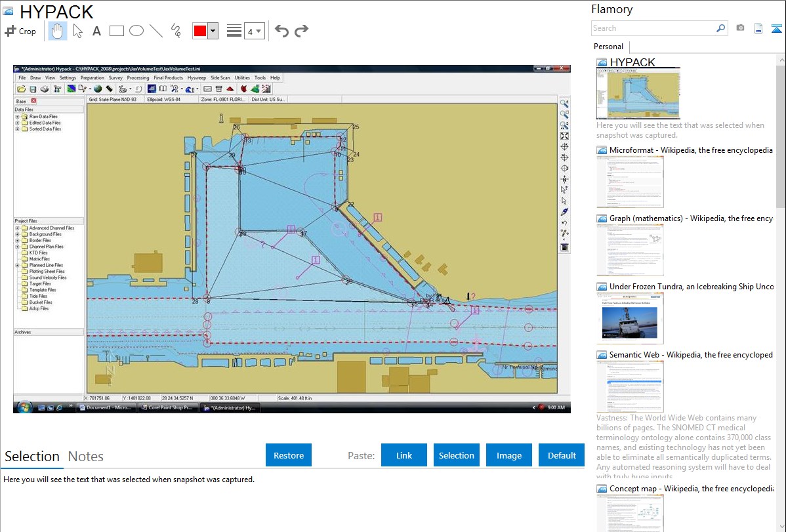Open Hysweep menu in Hypack screenshot
The height and width of the screenshot is (532, 786).
pos(197,77)
